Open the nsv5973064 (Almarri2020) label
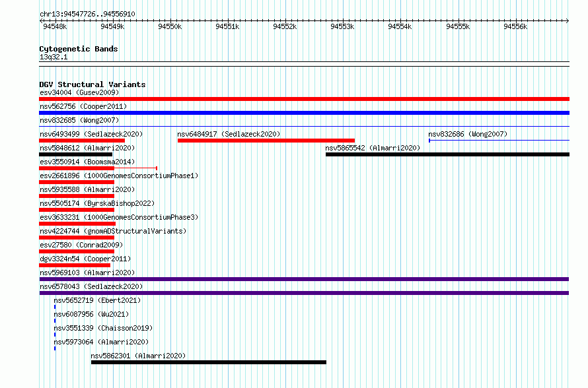 (x=101, y=342)
